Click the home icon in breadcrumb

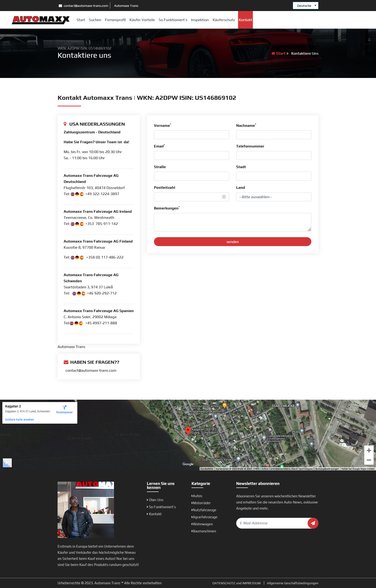coord(273,53)
